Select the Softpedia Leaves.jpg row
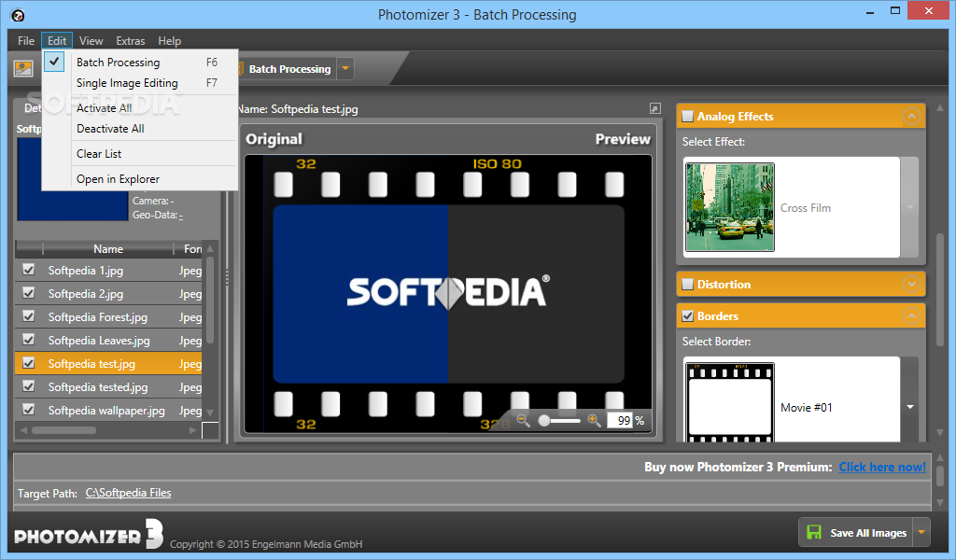Image resolution: width=956 pixels, height=560 pixels. coord(108,340)
